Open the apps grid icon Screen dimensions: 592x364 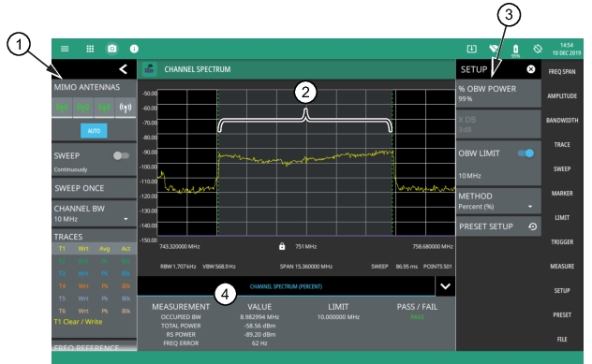(90, 49)
